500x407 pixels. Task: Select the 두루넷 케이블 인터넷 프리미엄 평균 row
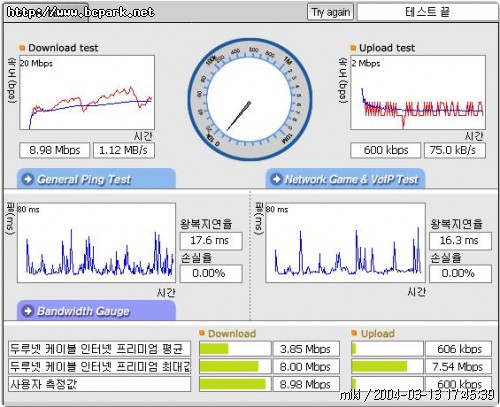point(99,349)
